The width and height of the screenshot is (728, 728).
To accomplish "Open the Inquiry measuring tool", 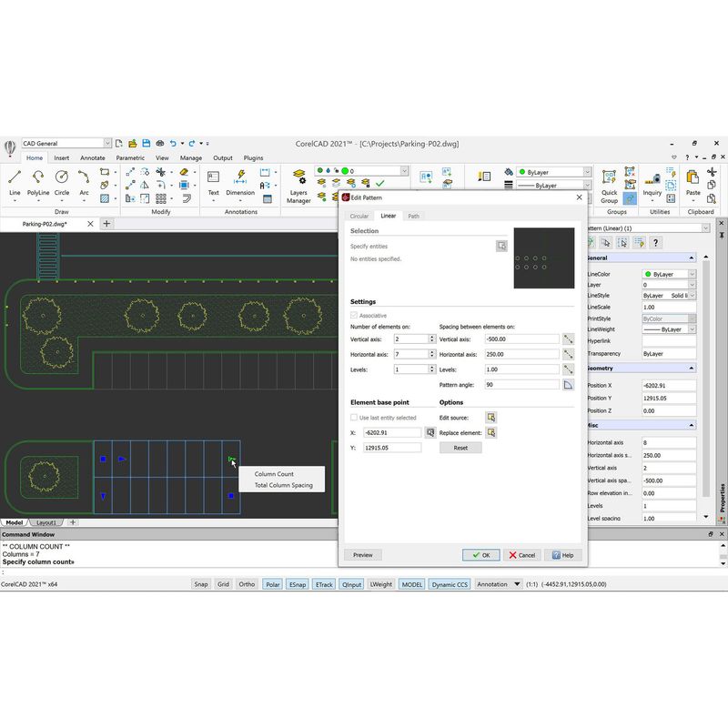I will click(652, 184).
